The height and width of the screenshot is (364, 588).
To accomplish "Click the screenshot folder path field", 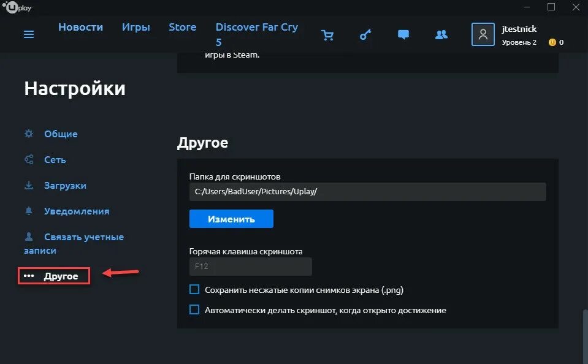I will click(x=367, y=192).
